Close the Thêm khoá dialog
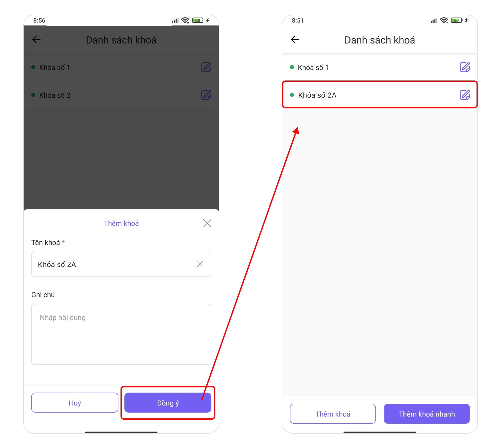The image size is (503, 448). [207, 223]
